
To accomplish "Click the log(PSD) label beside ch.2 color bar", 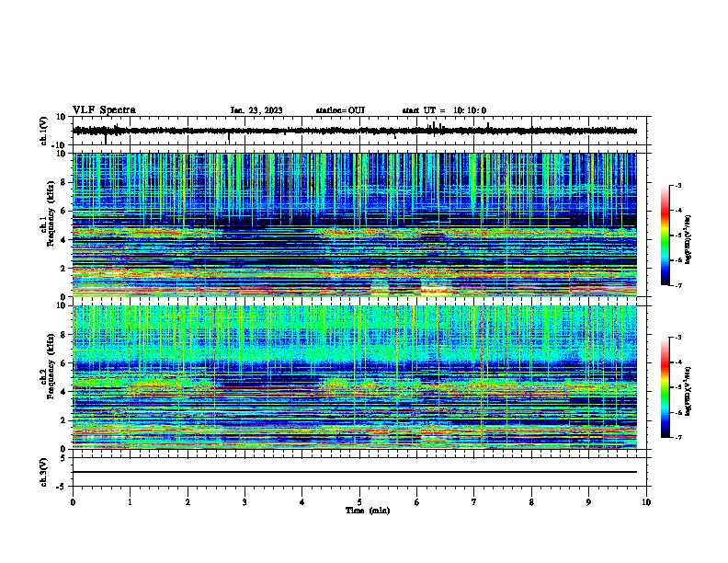I will 688,391.
